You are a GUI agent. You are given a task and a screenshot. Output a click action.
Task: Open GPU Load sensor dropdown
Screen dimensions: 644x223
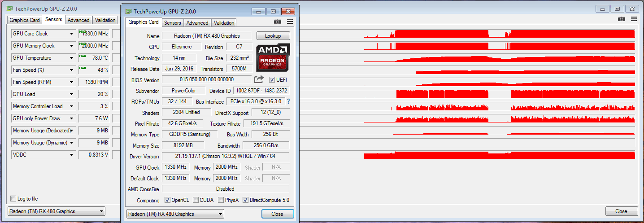click(71, 94)
